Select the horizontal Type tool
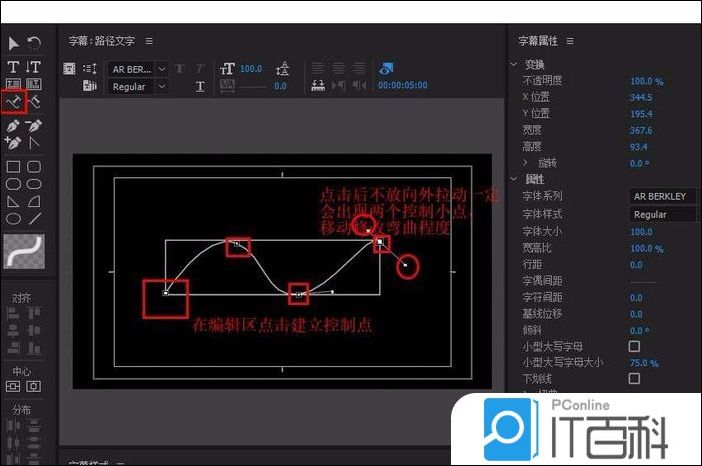Image resolution: width=702 pixels, height=466 pixels. (x=13, y=67)
